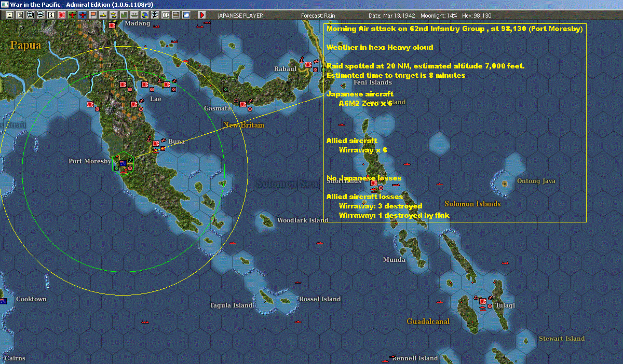Screen dimensions: 623x364
Task: Click the 'Raid spotted at 20 NM' line
Action: [x=425, y=66]
